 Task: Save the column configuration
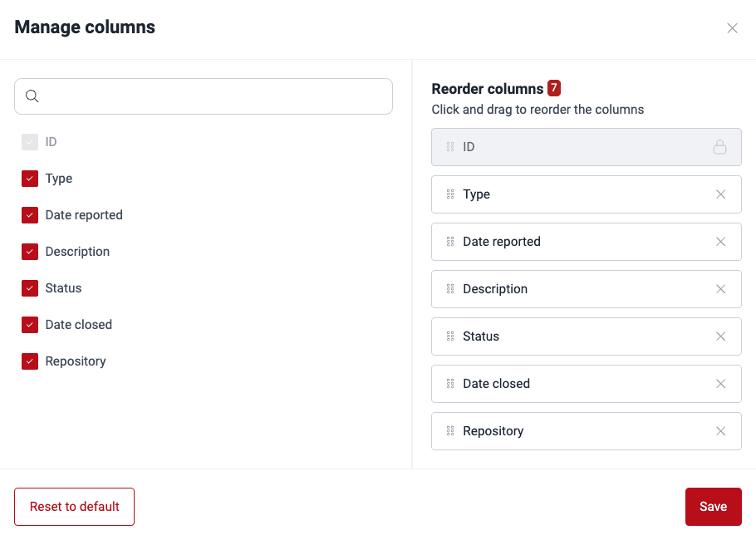[713, 506]
